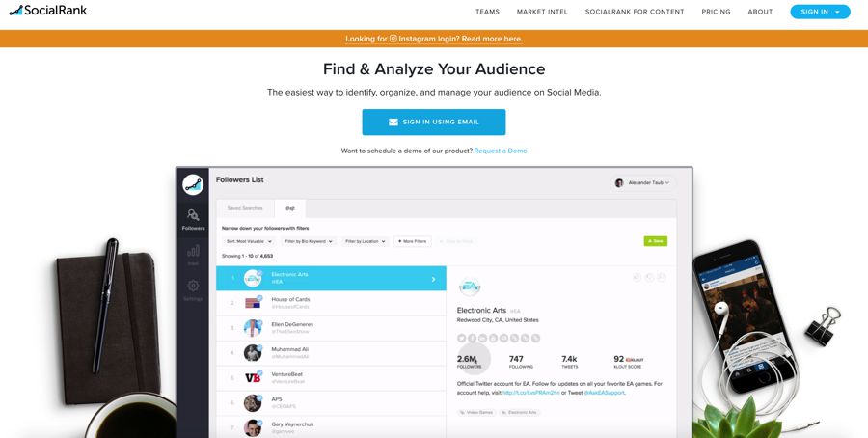868x438 pixels.
Task: Open the SIGN IN dropdown button
Action: click(x=820, y=12)
